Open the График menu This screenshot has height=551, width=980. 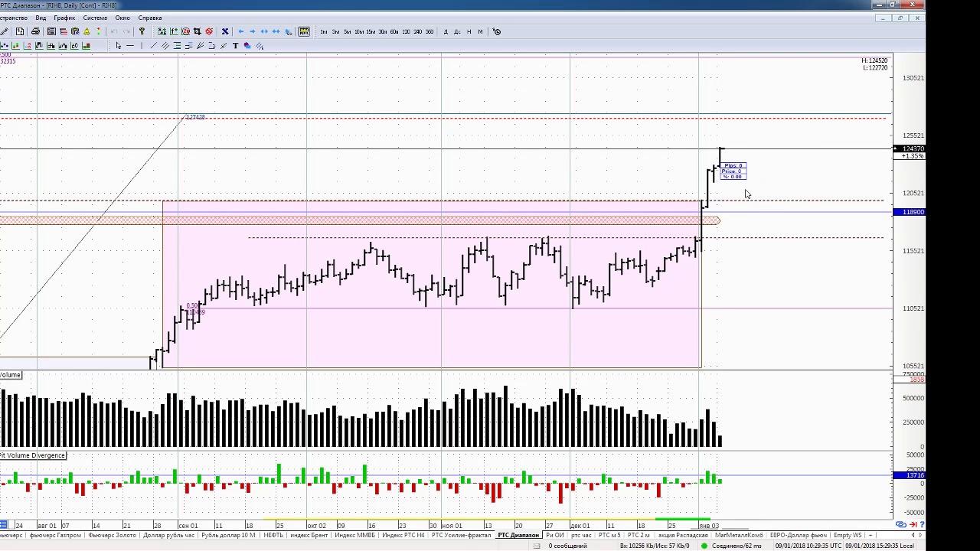tap(64, 18)
